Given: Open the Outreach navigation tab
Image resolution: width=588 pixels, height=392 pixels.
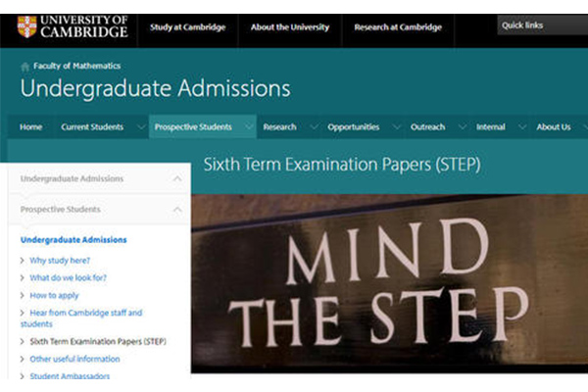Looking at the screenshot, I should tap(428, 126).
